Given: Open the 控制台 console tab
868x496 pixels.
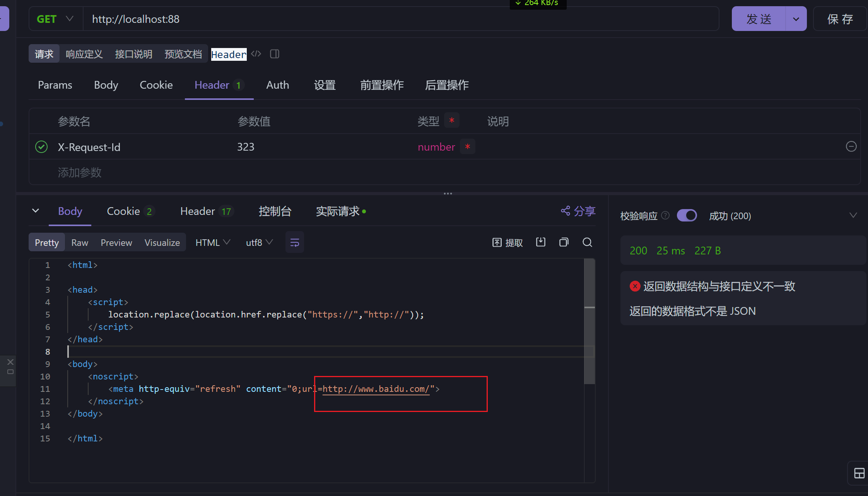Looking at the screenshot, I should [275, 211].
